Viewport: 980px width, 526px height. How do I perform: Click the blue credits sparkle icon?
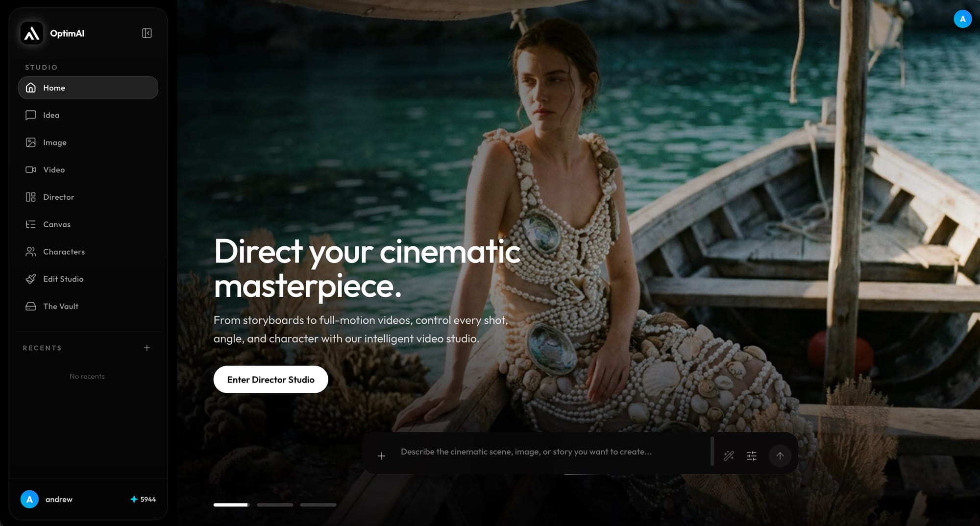click(134, 499)
